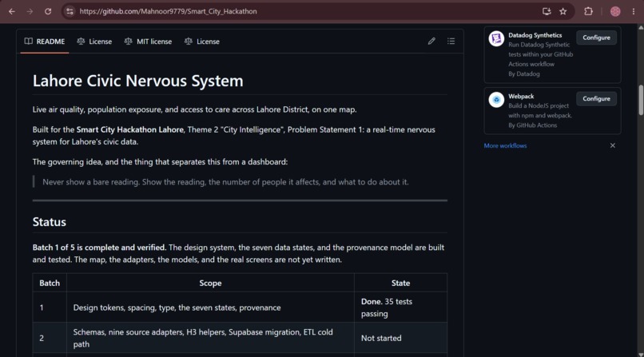Click the 'Not started' state cell
Viewport: 644px width, 357px height.
400,338
